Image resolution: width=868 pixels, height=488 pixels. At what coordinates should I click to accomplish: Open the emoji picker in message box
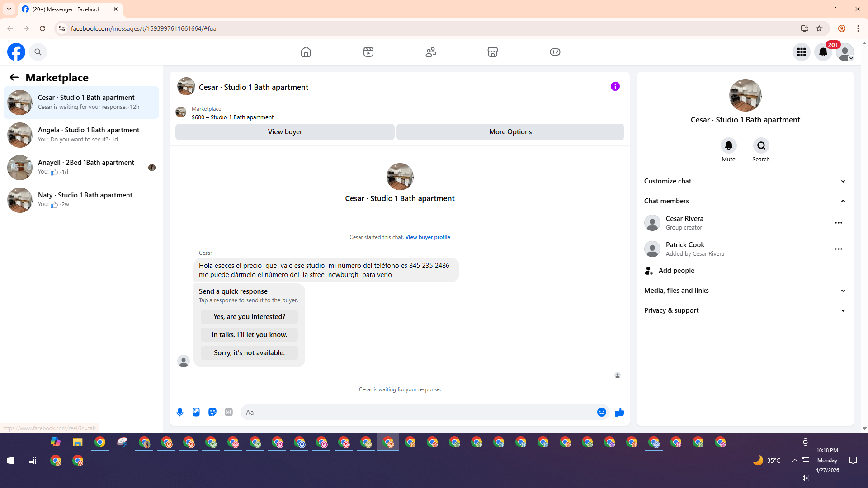[x=602, y=412]
